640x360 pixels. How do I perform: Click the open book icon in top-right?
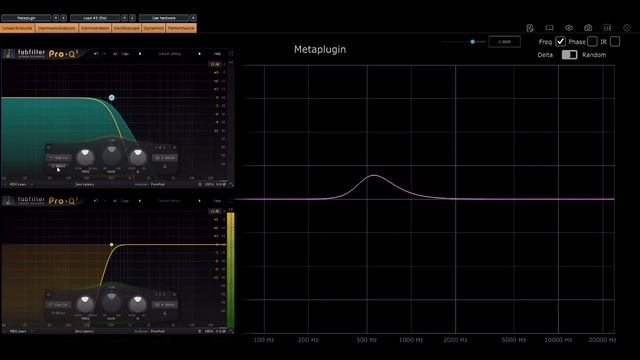[549, 28]
